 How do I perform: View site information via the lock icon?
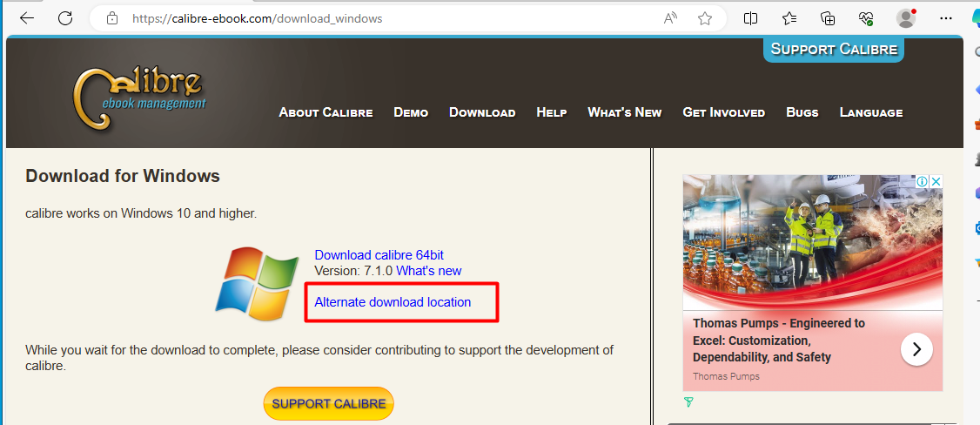tap(112, 18)
